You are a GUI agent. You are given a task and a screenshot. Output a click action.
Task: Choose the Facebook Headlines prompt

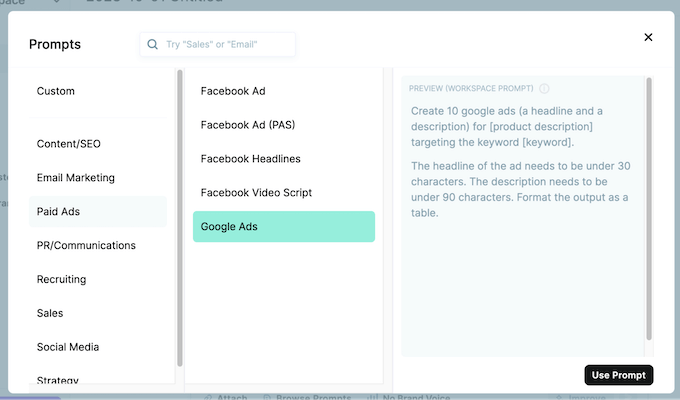tap(250, 159)
